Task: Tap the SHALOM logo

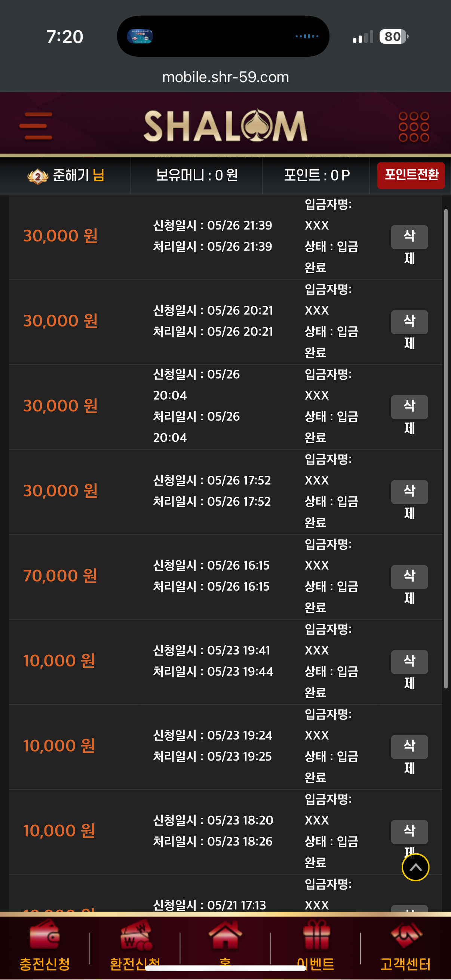Action: (x=225, y=126)
